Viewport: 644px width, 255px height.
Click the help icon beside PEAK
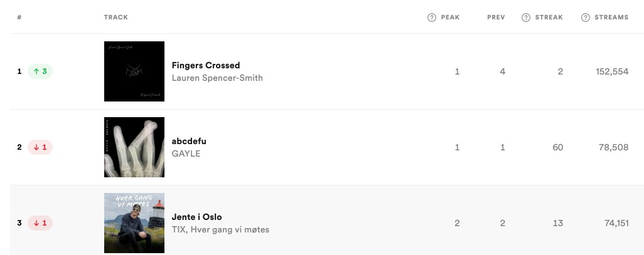coord(432,18)
